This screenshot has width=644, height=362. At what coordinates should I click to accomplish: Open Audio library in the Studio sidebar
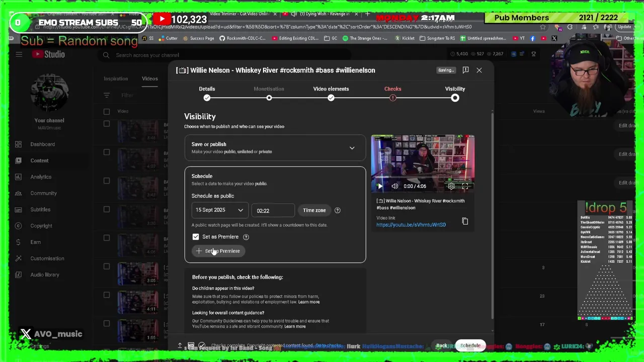coord(45,275)
